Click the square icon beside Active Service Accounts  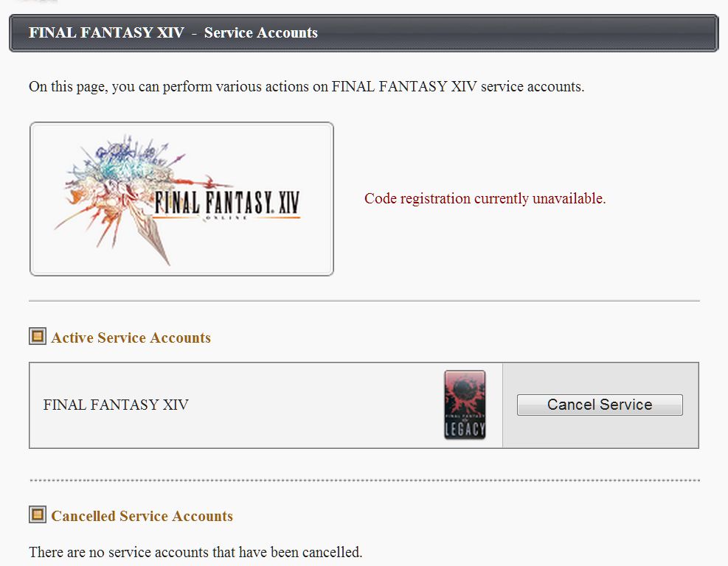(38, 336)
